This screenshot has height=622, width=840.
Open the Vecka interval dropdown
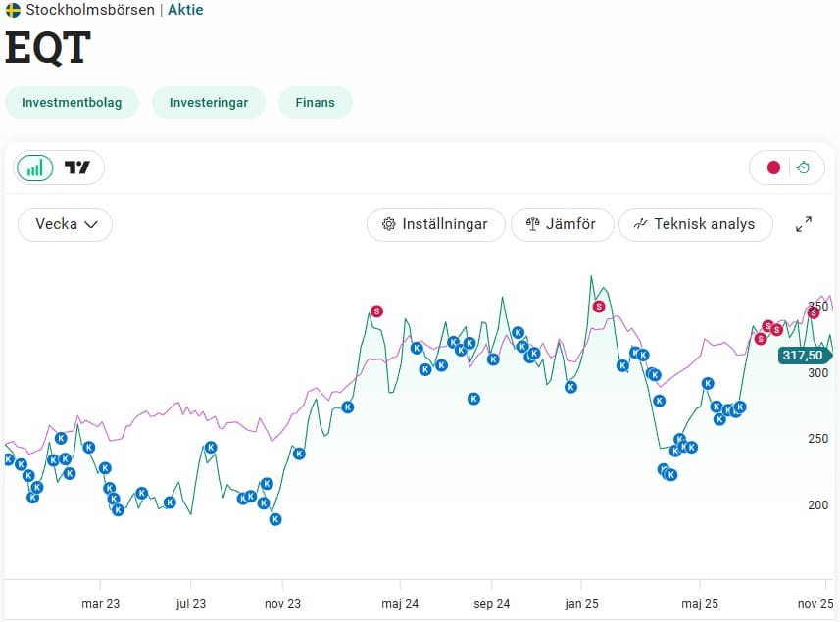click(66, 224)
